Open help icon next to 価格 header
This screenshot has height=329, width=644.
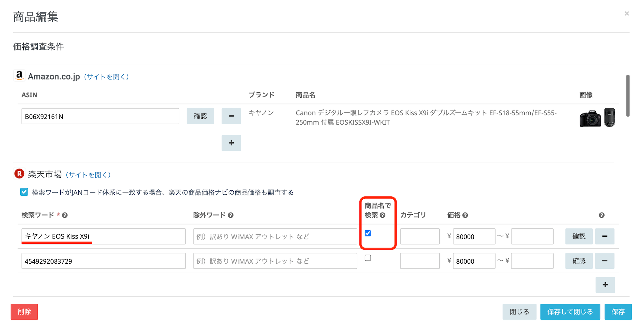click(x=465, y=215)
